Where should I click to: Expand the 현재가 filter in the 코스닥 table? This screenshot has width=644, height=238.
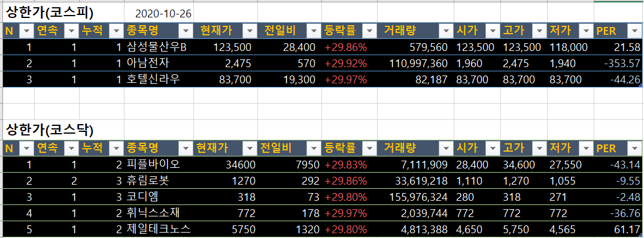pyautogui.click(x=250, y=148)
